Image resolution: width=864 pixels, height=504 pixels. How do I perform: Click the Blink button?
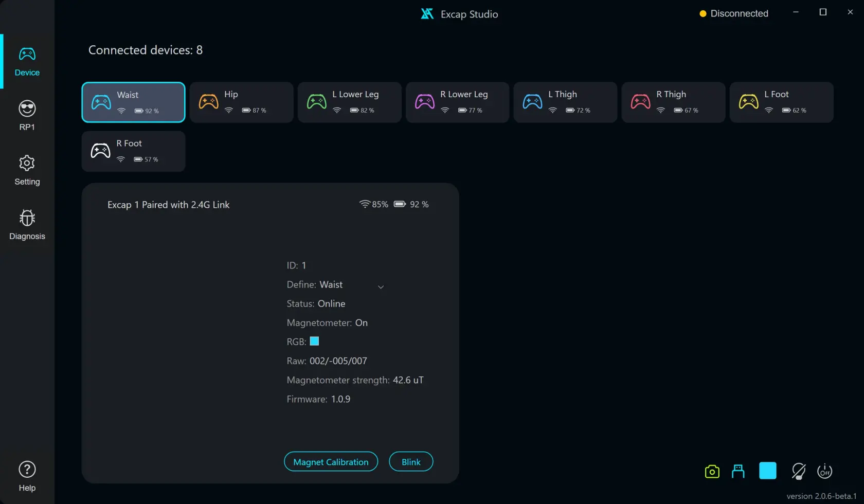click(x=411, y=462)
